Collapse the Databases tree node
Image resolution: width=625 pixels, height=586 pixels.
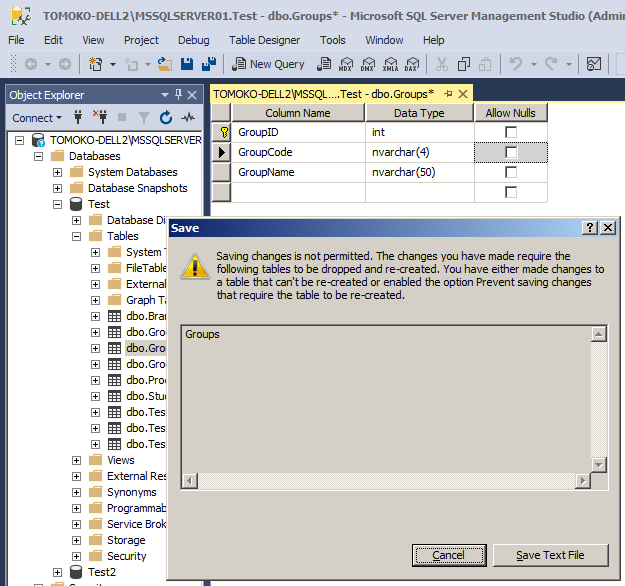click(x=39, y=156)
